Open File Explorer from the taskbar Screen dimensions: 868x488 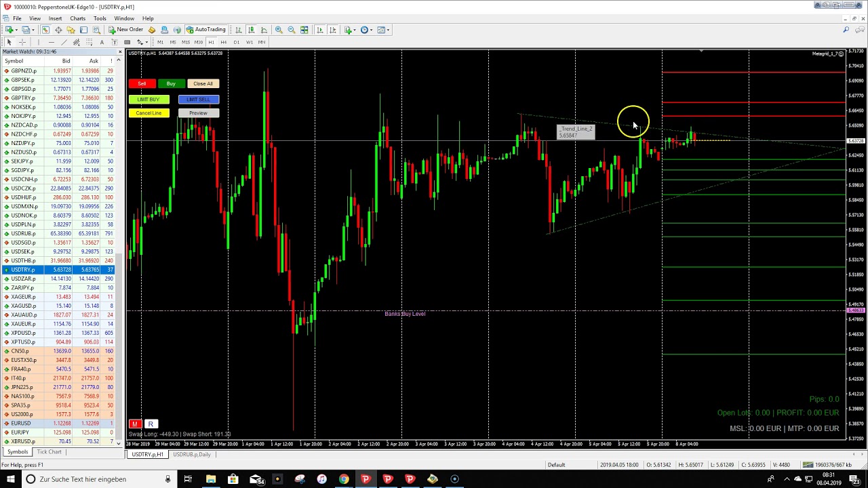pyautogui.click(x=211, y=479)
